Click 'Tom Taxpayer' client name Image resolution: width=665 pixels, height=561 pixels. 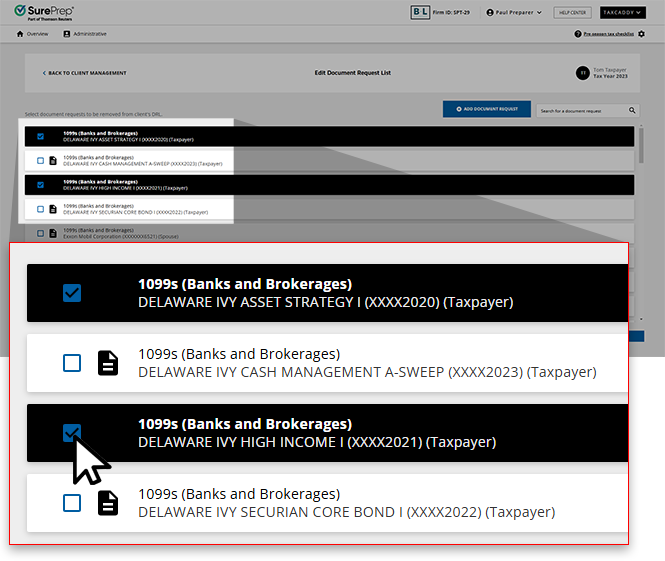coord(610,70)
